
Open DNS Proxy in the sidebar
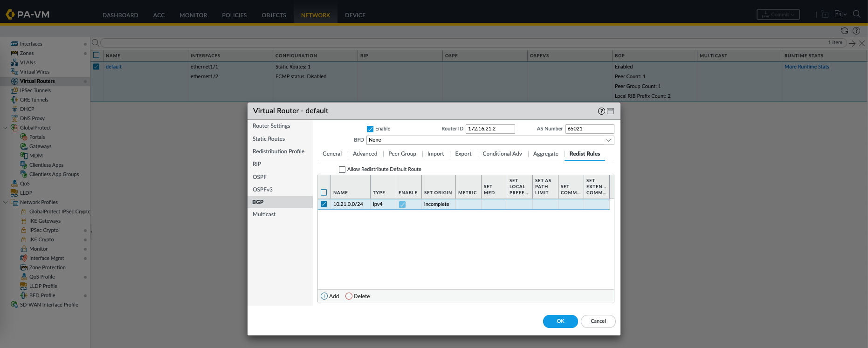[32, 118]
